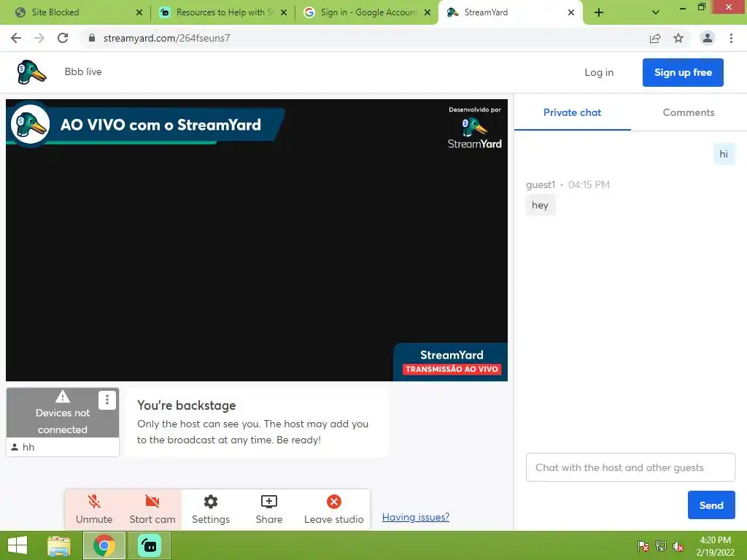Click the You're backstage heading
The width and height of the screenshot is (747, 560).
coord(186,405)
